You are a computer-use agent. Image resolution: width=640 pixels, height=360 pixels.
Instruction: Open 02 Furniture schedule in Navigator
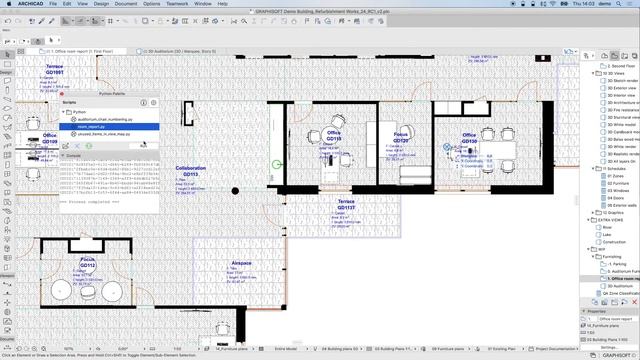pos(617,183)
